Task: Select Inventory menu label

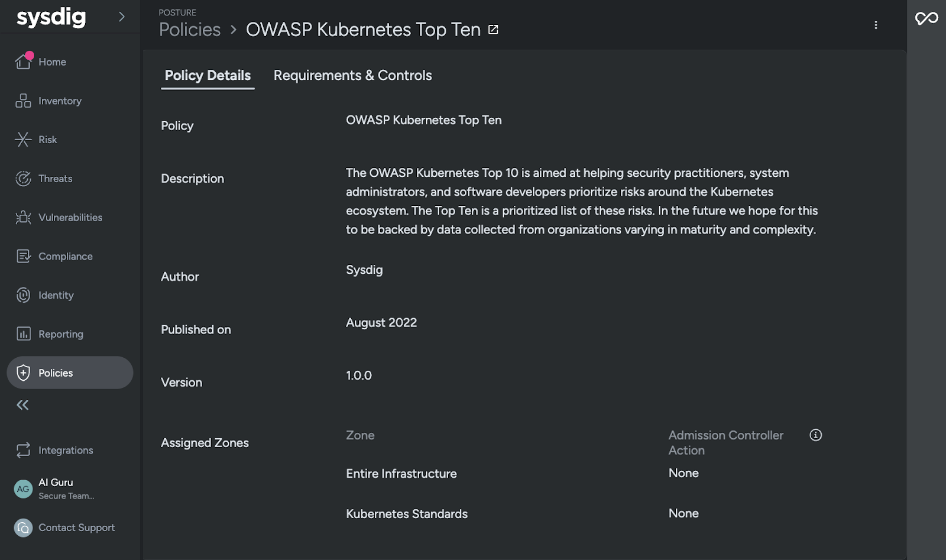Action: (60, 101)
